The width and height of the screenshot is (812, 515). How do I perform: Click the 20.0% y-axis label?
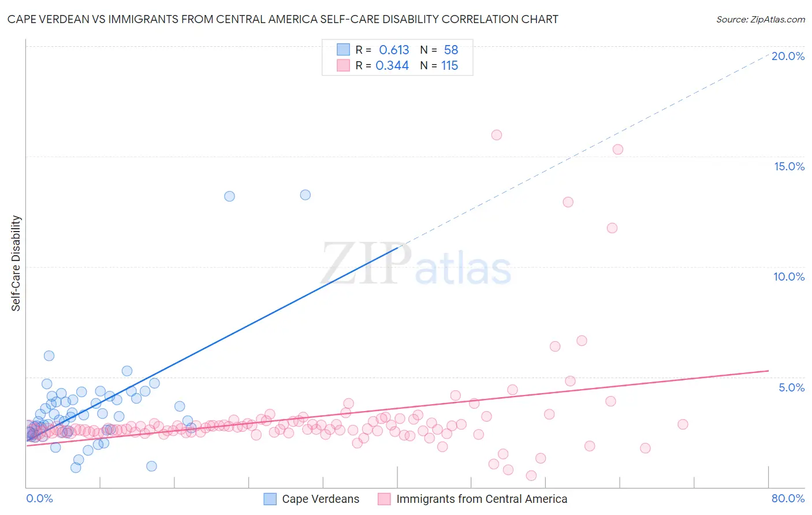tap(788, 56)
